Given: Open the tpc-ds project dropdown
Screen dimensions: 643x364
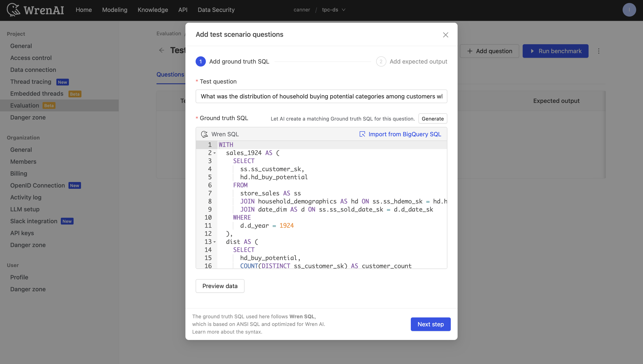Looking at the screenshot, I should (x=333, y=10).
